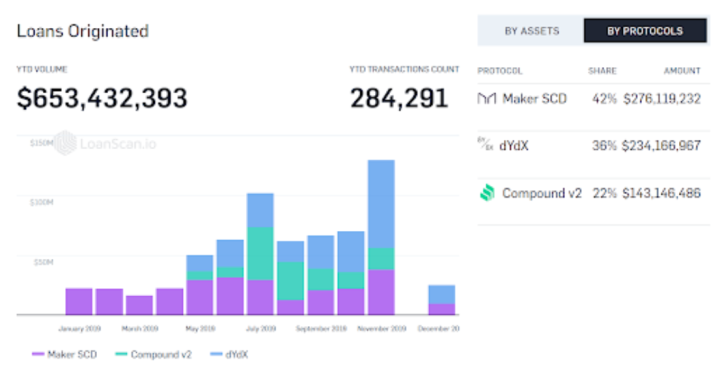Screen dimensions: 720x367
Task: Click the YTD TRANSACTIONS COUNT label
Action: click(405, 69)
